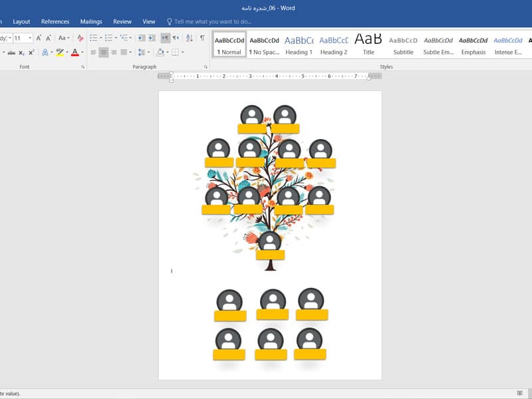Apply the Heading 1 style

click(299, 45)
